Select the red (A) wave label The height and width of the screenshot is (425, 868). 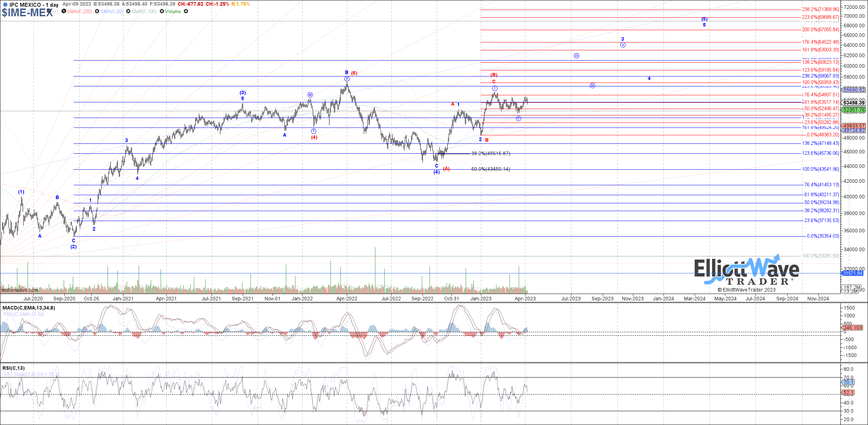tap(447, 169)
